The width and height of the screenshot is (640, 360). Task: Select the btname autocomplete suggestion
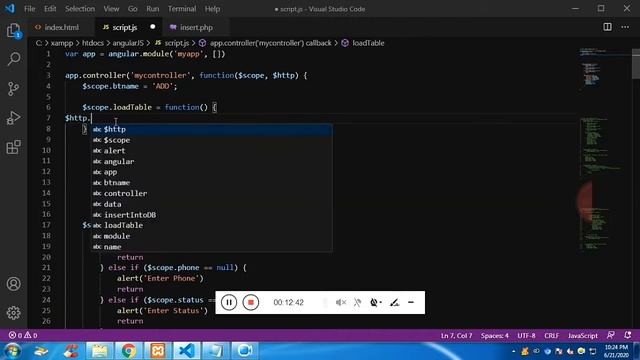[211, 182]
